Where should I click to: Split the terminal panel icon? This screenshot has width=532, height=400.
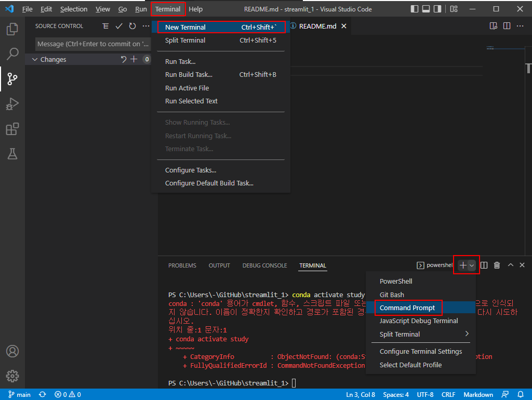[484, 265]
